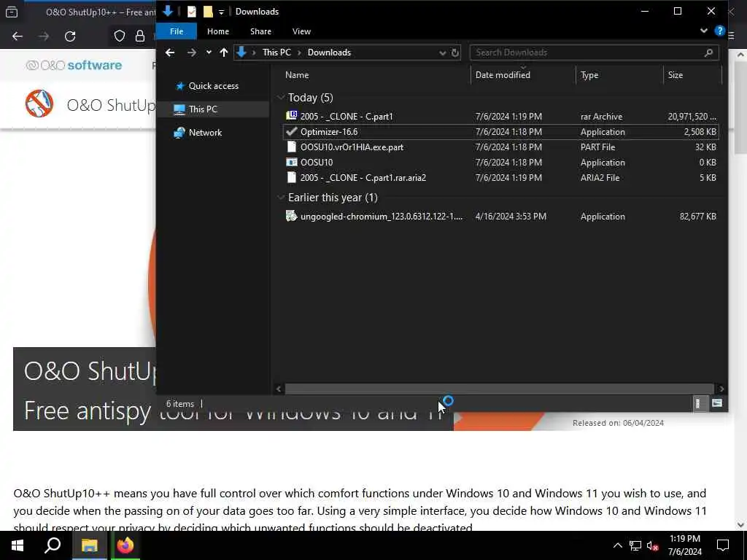Switch to details view layout

(x=698, y=404)
